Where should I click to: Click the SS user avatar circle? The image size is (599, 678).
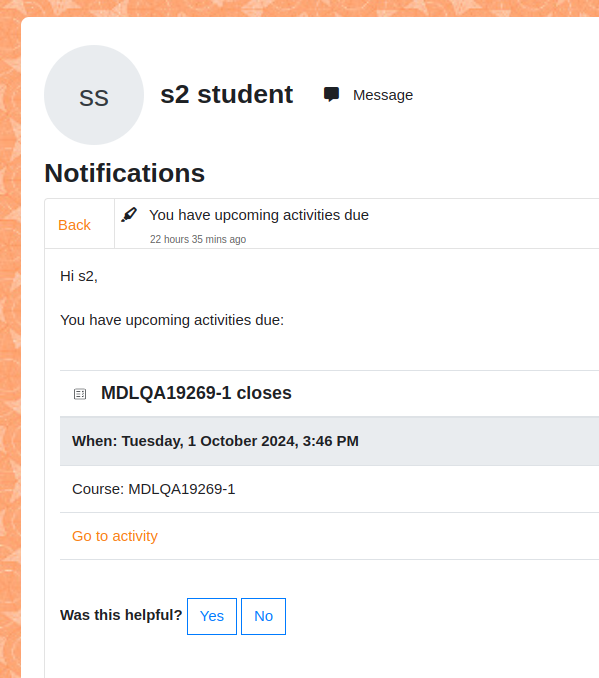[x=94, y=95]
